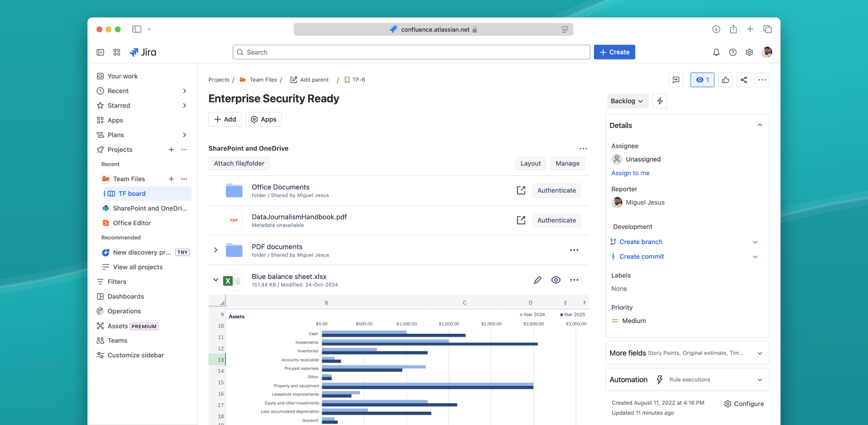
Task: Click plus icon beside Team Files
Action: point(171,179)
